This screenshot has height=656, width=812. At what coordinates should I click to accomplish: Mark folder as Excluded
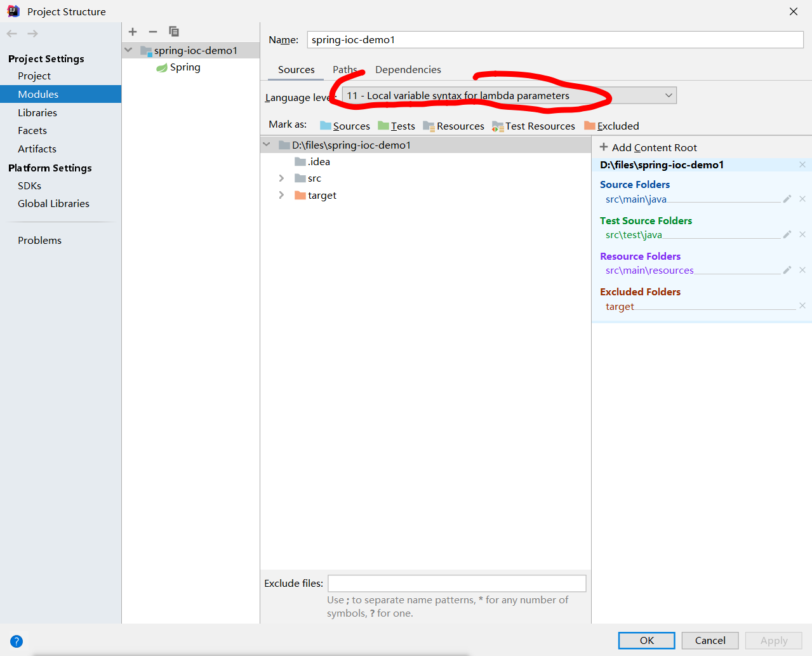click(611, 126)
